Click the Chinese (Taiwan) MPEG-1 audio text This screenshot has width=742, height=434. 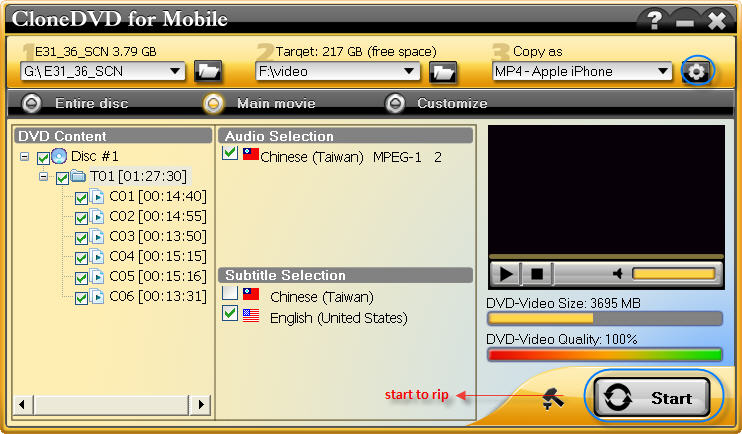[351, 157]
